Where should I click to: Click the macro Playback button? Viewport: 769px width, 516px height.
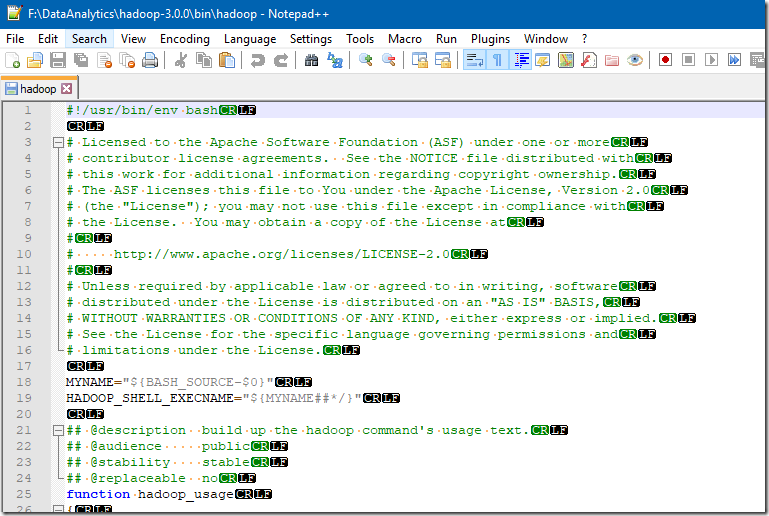click(x=712, y=60)
